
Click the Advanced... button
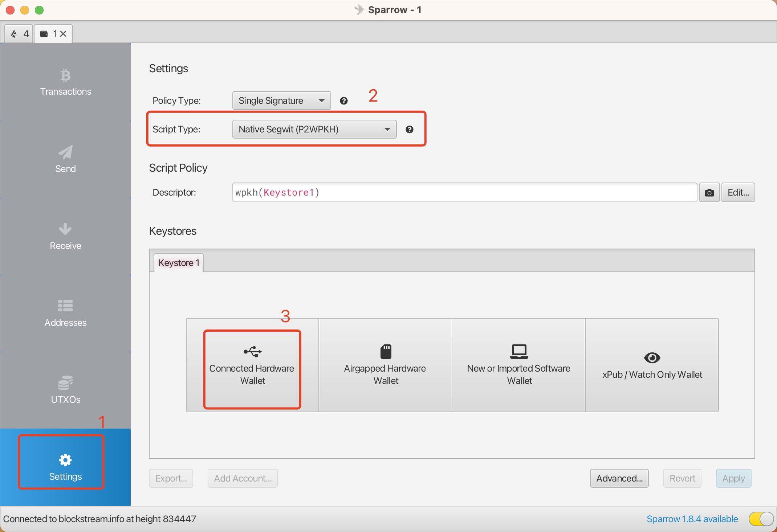point(619,478)
